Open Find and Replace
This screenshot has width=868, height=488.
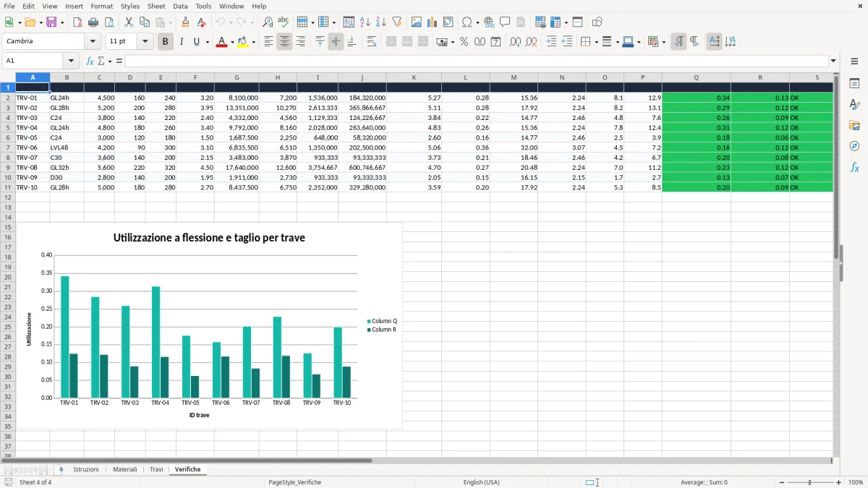268,22
